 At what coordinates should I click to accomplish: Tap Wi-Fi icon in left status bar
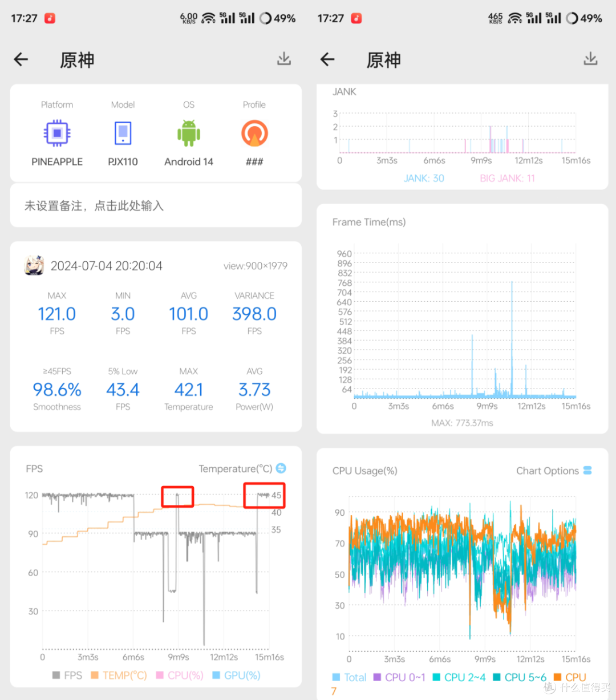pos(209,18)
